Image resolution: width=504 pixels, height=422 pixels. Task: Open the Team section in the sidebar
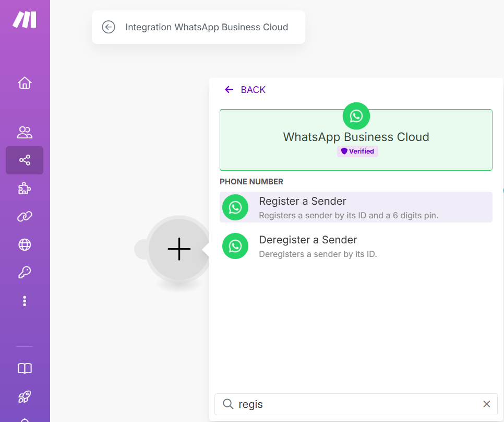point(25,132)
